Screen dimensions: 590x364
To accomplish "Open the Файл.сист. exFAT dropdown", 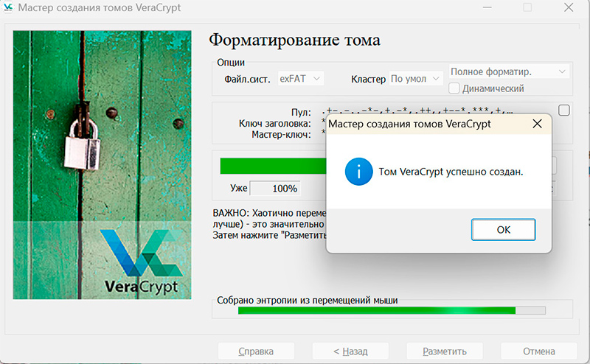I will point(301,78).
